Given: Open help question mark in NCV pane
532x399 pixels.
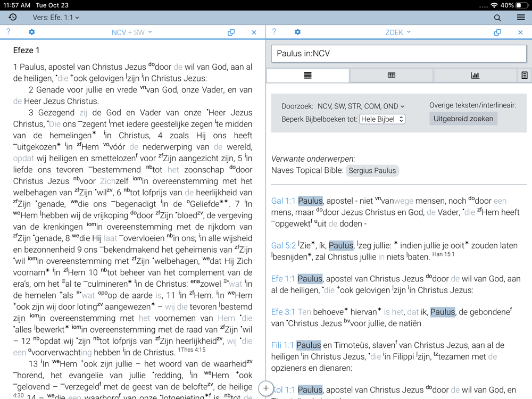Looking at the screenshot, I should click(8, 32).
